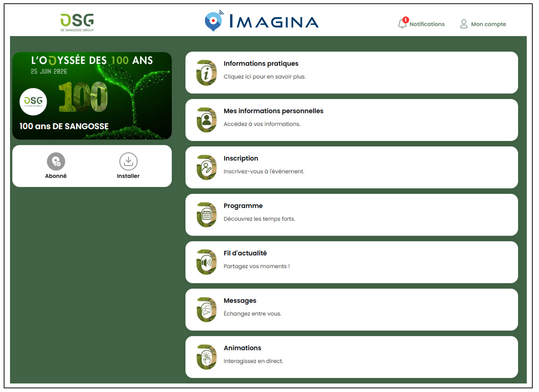Screen dimensions: 539x392
Task: Click the Mes informations personnelles profile icon
Action: coord(206,120)
